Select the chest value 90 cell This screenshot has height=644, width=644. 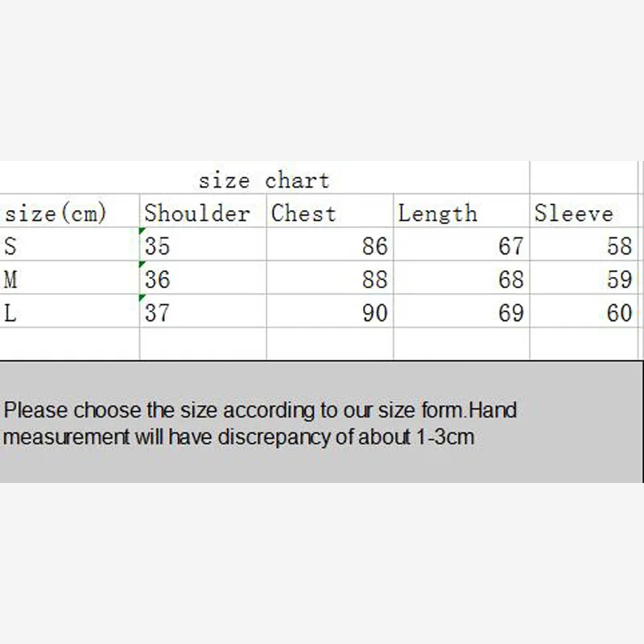click(329, 312)
